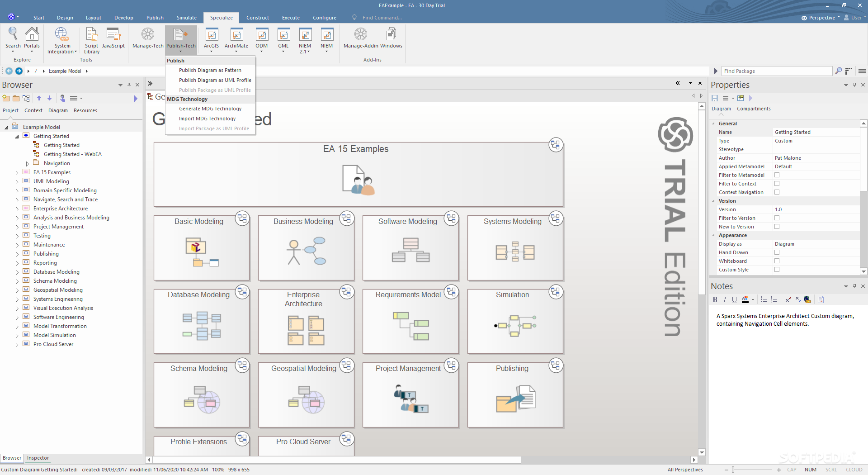Select Publish Diagram as UML Profile

coord(215,80)
